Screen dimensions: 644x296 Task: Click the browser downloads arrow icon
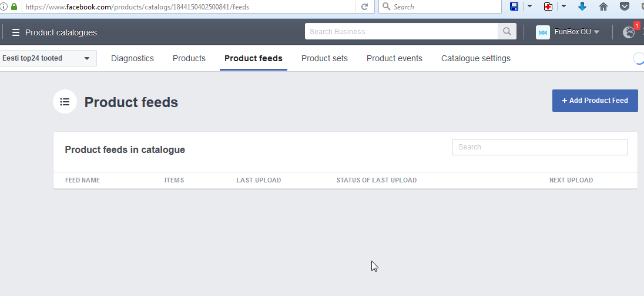[582, 7]
